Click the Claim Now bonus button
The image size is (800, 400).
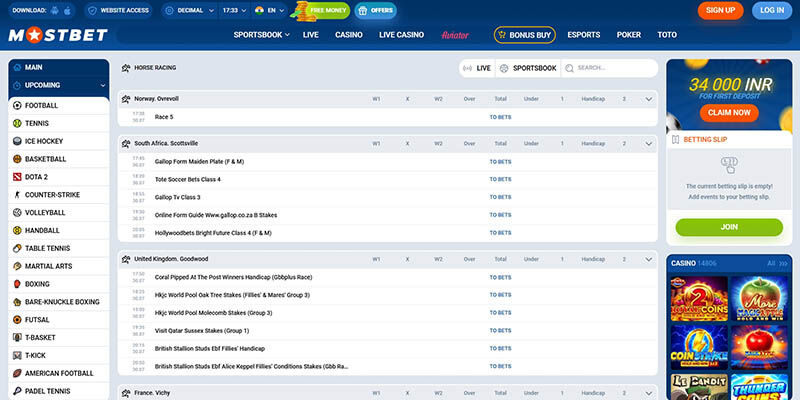pos(729,113)
